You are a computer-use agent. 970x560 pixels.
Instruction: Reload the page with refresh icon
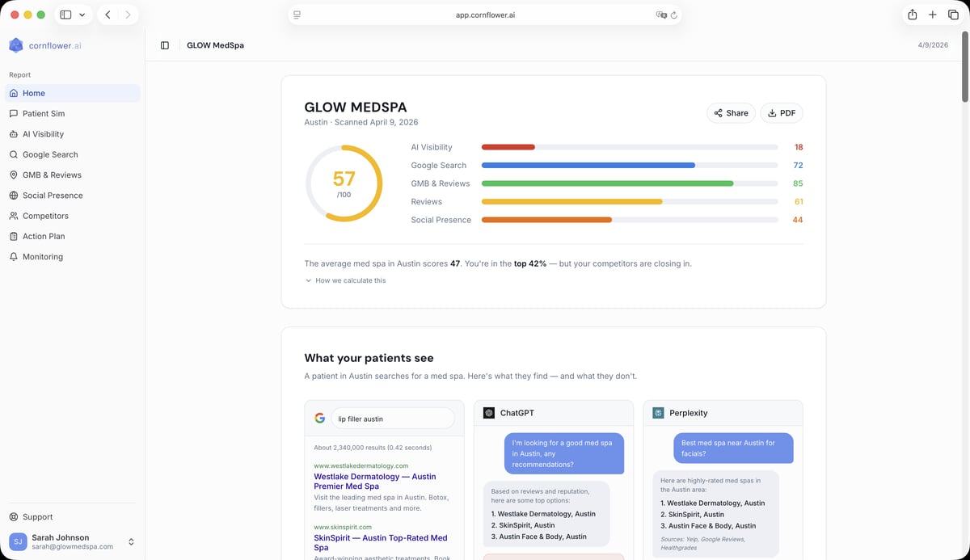coord(674,15)
